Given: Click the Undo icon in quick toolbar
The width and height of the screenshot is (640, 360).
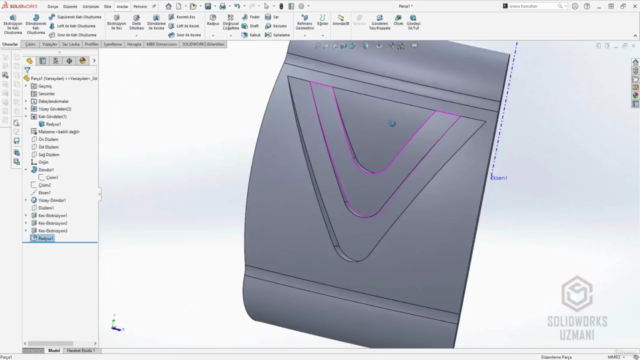Looking at the screenshot, I should [x=237, y=7].
